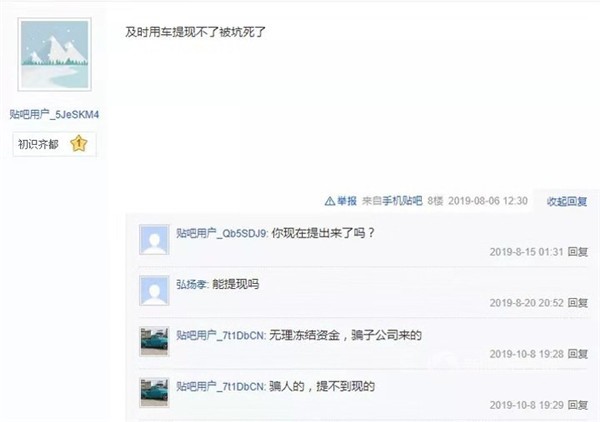
Task: Collapse replies with 收起回复
Action: click(x=567, y=202)
